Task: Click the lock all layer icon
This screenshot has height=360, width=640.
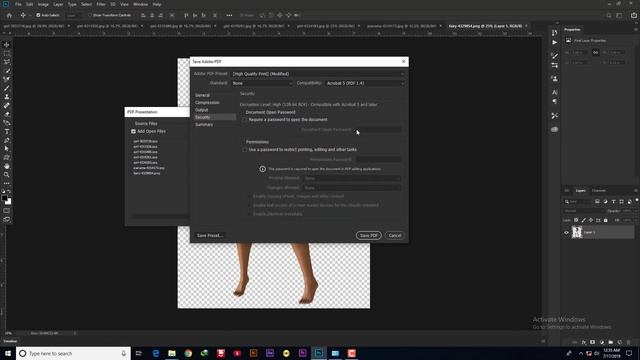Action: (606, 220)
